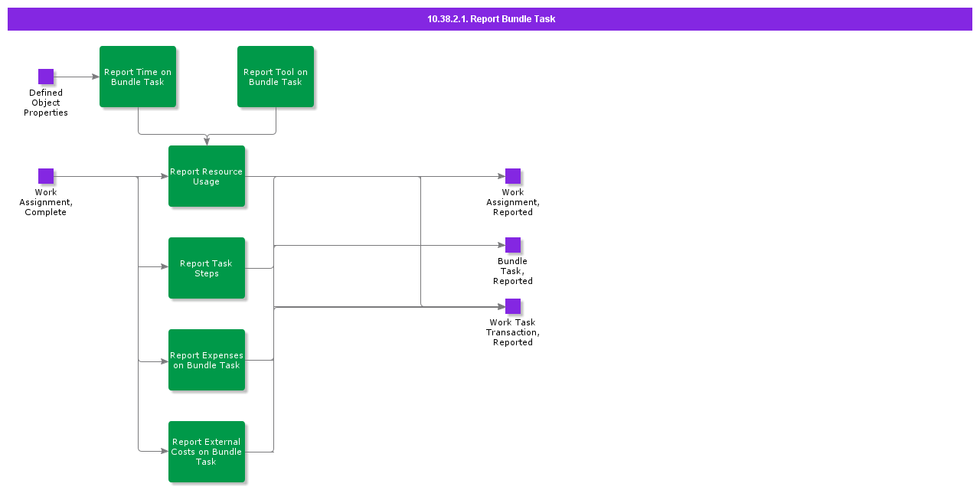This screenshot has width=980, height=490.
Task: Click the arrowhead entering top of Report Resource Usage
Action: (x=207, y=141)
